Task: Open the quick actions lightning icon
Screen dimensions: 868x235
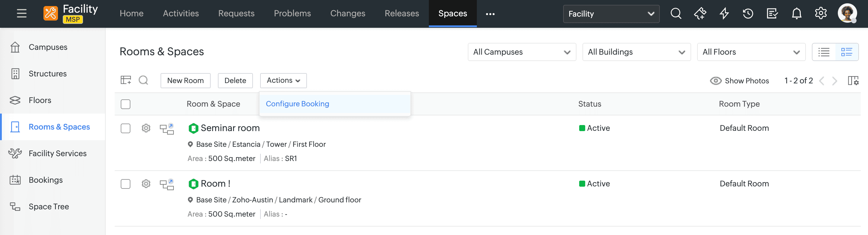Action: pos(724,14)
